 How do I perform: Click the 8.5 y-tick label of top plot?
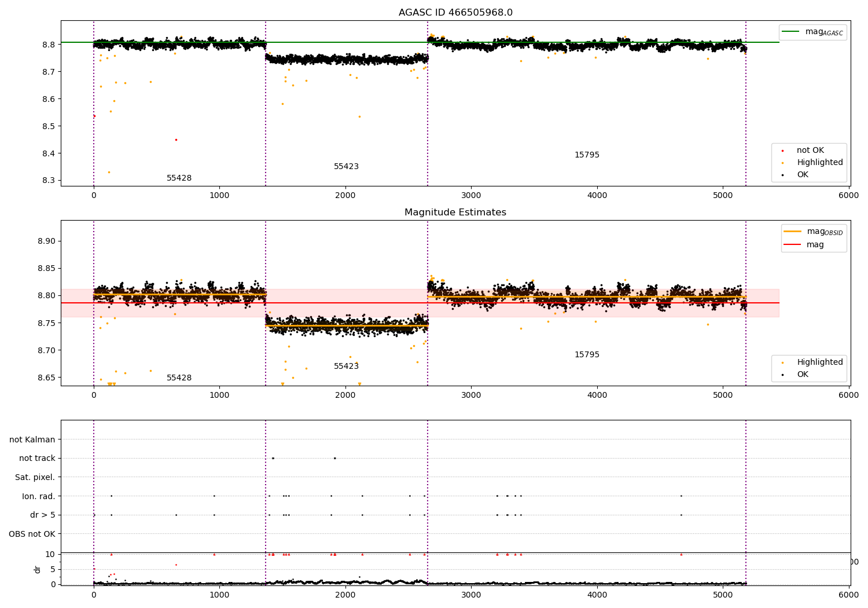point(47,126)
